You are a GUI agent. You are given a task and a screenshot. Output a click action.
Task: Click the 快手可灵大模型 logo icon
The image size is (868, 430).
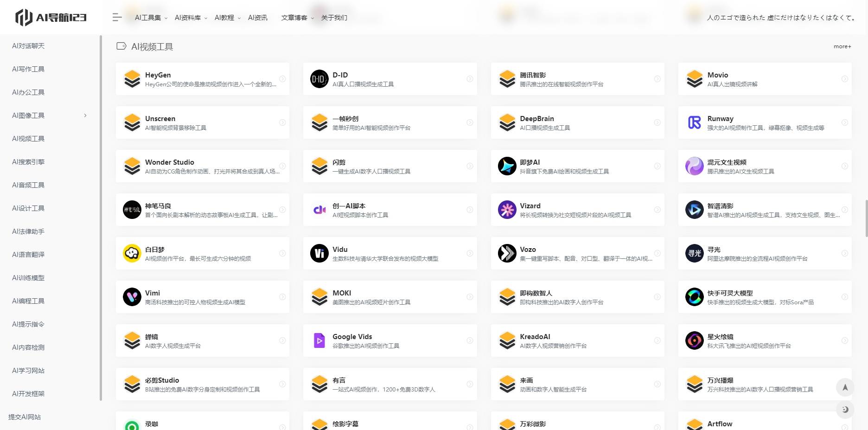tap(695, 297)
